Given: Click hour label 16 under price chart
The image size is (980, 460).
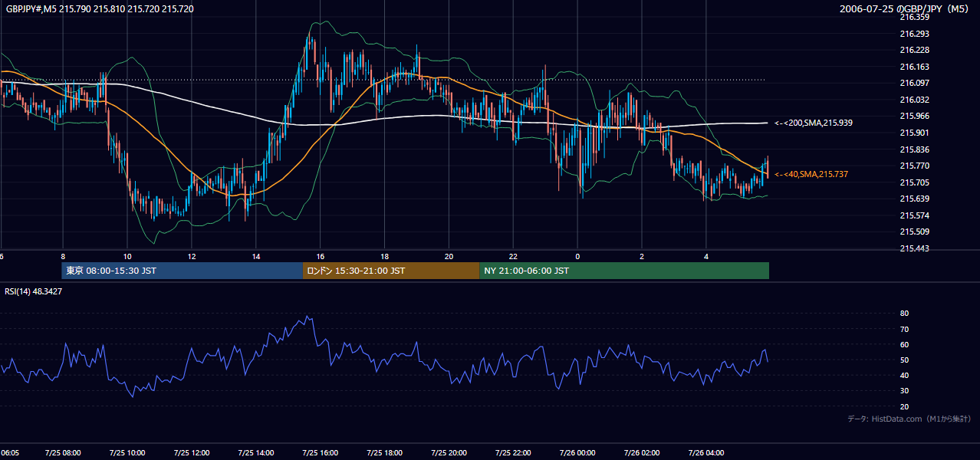Looking at the screenshot, I should tap(321, 257).
